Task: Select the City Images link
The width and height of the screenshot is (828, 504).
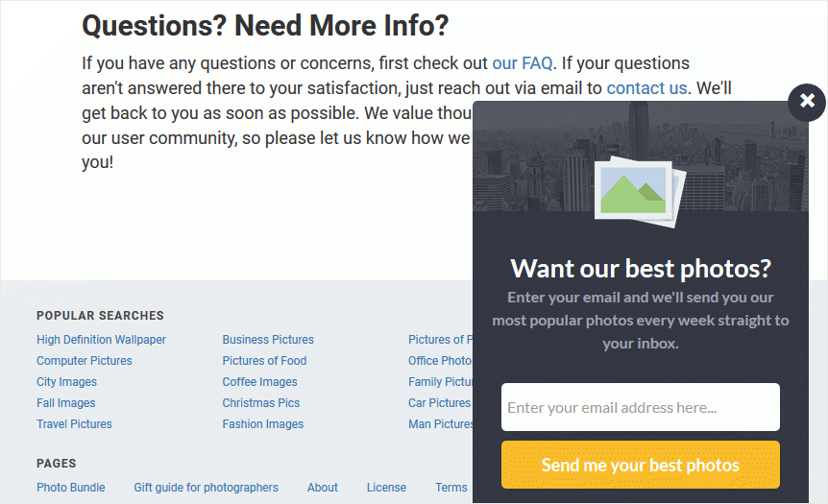Action: pos(66,381)
